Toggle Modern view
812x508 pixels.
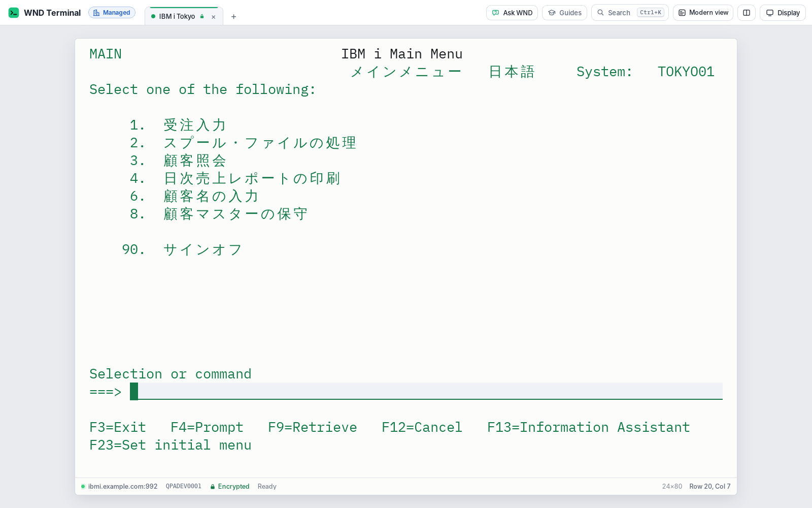point(703,13)
